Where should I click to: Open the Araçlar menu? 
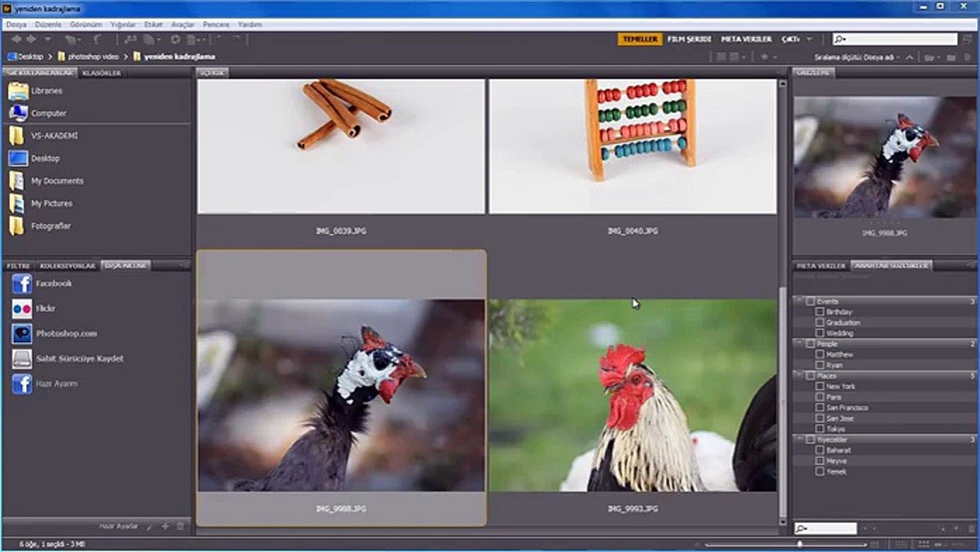click(x=183, y=25)
